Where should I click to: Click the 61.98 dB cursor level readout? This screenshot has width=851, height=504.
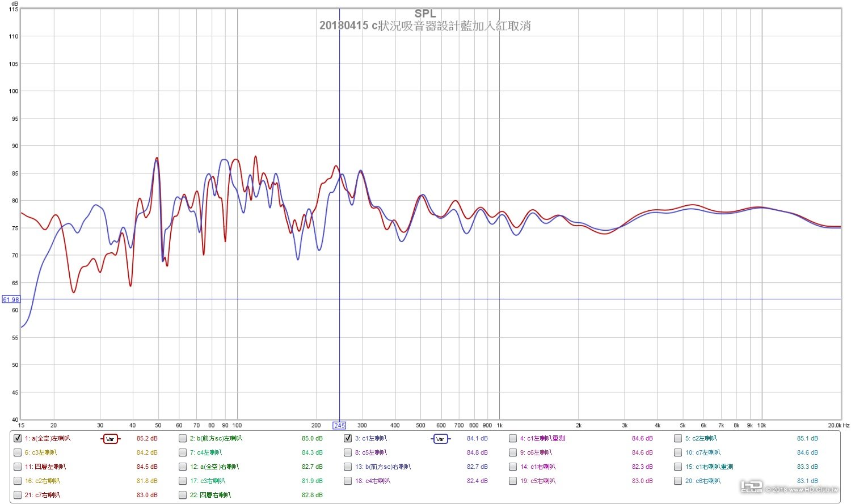[x=11, y=299]
